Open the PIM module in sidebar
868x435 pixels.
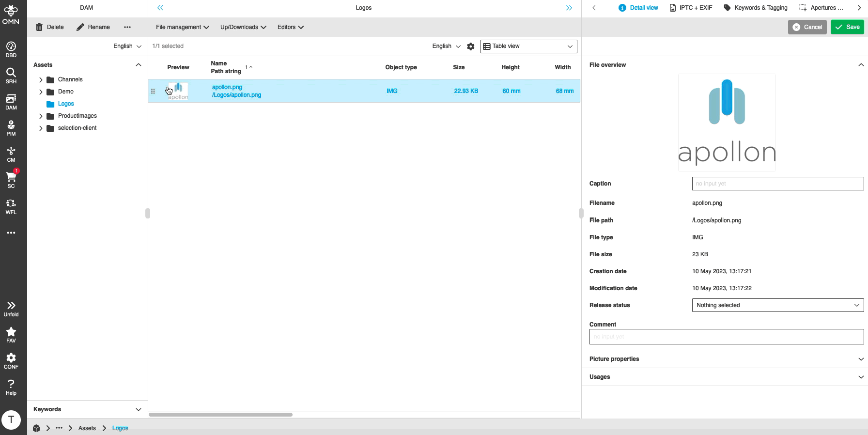click(x=11, y=128)
